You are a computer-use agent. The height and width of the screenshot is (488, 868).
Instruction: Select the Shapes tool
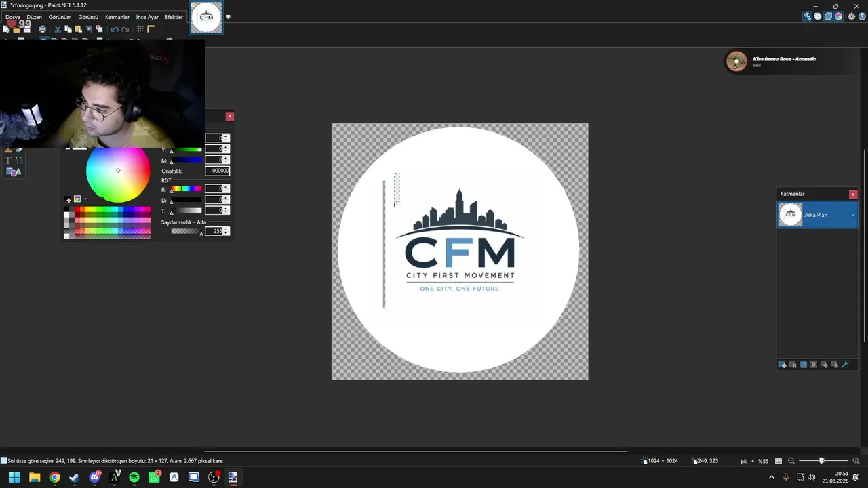pos(14,171)
